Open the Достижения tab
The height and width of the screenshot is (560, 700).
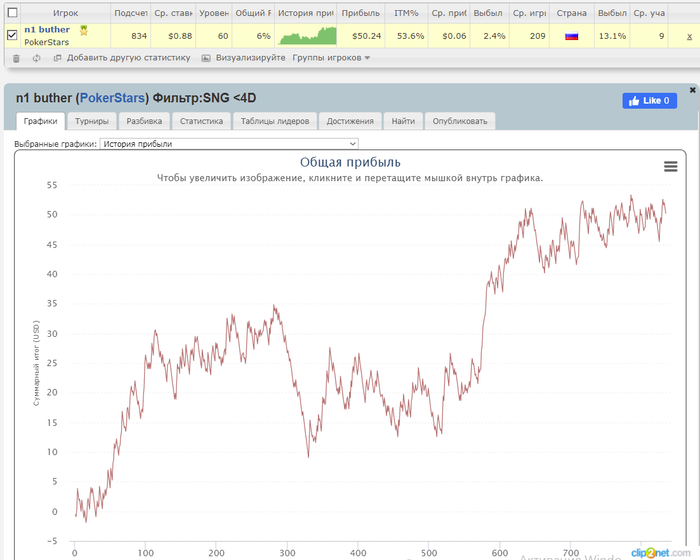350,121
